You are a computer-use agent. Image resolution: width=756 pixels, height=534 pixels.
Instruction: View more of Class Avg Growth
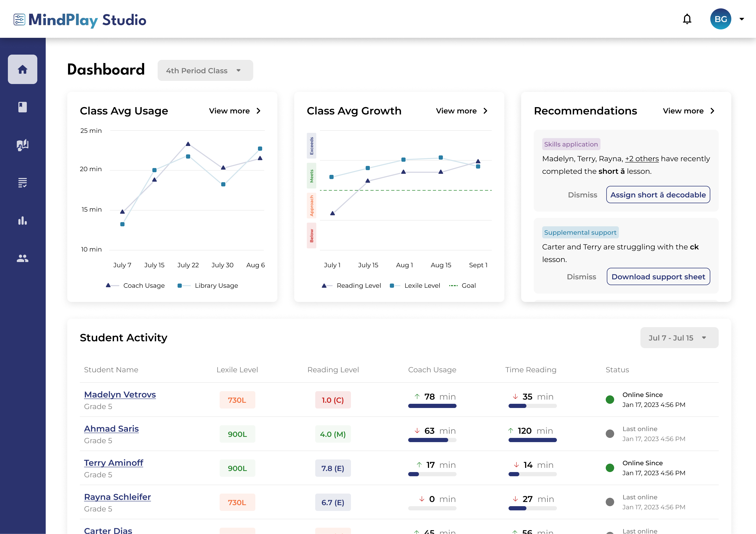click(462, 111)
